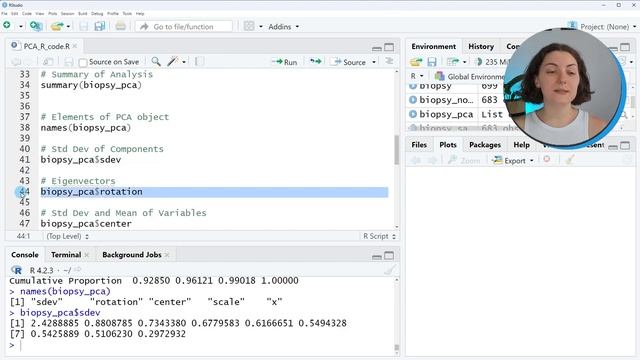The width and height of the screenshot is (640, 360).
Task: Open the New File dropdown arrow
Action: coord(20,27)
